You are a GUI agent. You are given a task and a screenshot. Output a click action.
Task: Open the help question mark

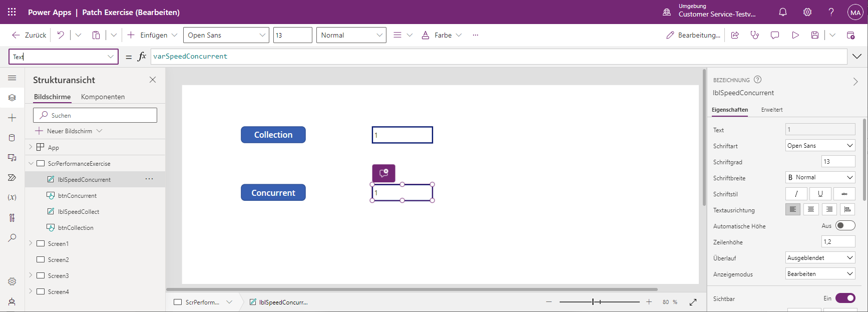831,12
